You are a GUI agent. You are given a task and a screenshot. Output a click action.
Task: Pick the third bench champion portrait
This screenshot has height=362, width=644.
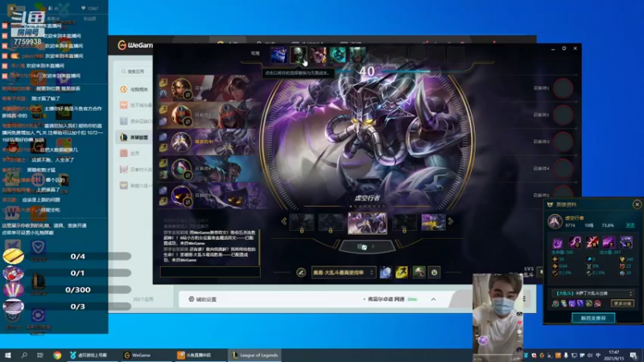click(x=318, y=55)
